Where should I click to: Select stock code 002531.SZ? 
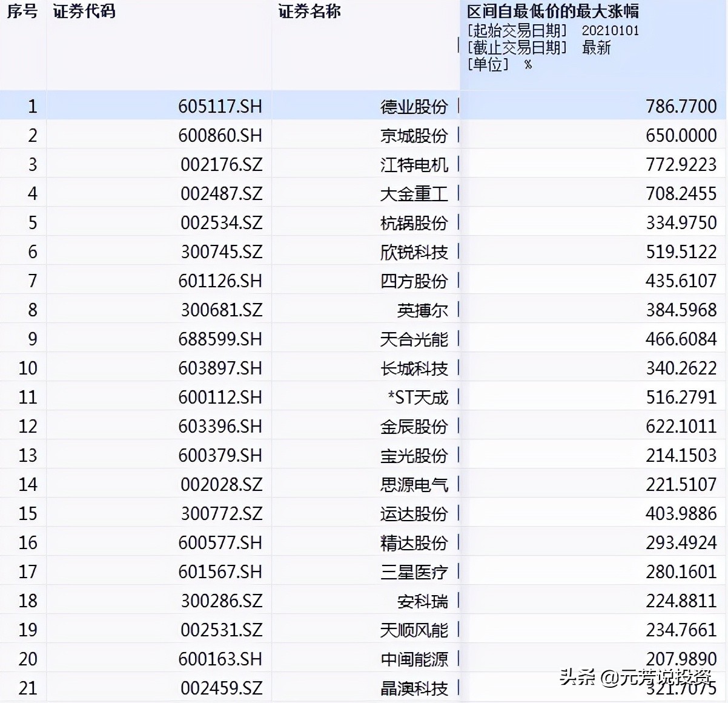(221, 630)
